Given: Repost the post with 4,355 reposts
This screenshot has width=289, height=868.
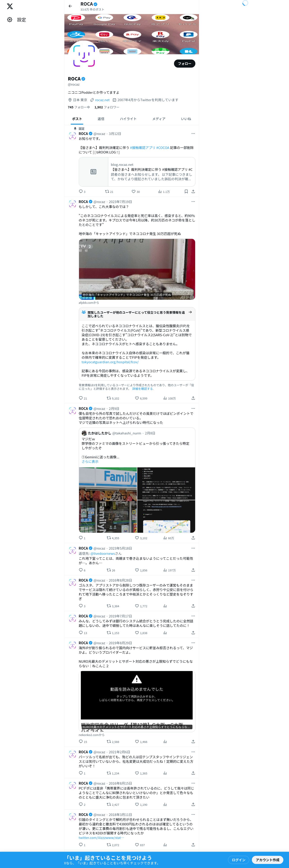Looking at the screenshot, I should [113, 538].
